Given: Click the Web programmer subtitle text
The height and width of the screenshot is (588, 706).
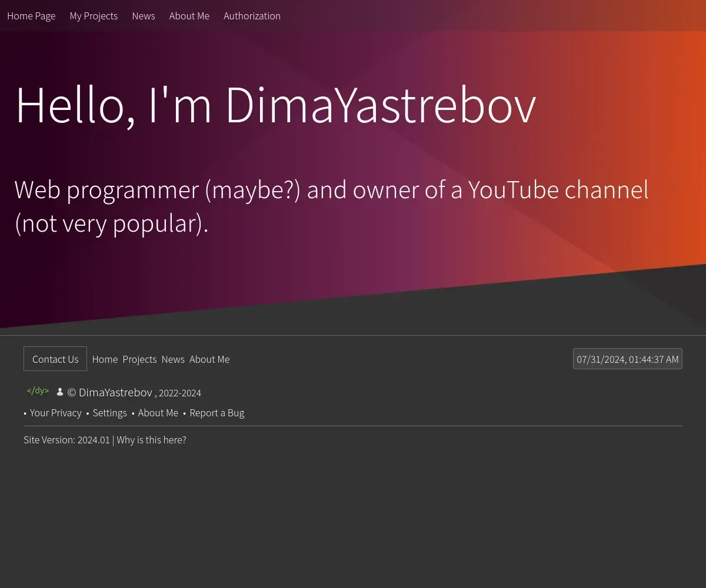Looking at the screenshot, I should pos(331,206).
